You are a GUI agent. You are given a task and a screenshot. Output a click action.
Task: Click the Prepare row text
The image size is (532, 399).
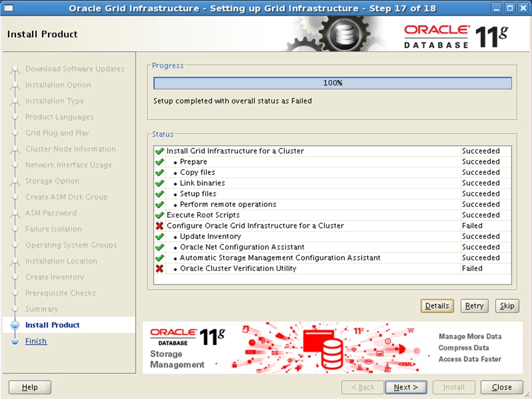[193, 162]
